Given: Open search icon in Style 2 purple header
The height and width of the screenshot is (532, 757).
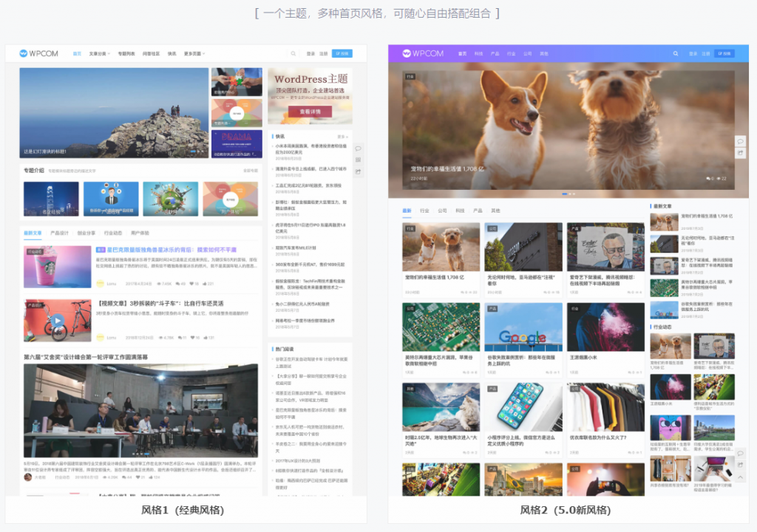Looking at the screenshot, I should coord(676,54).
